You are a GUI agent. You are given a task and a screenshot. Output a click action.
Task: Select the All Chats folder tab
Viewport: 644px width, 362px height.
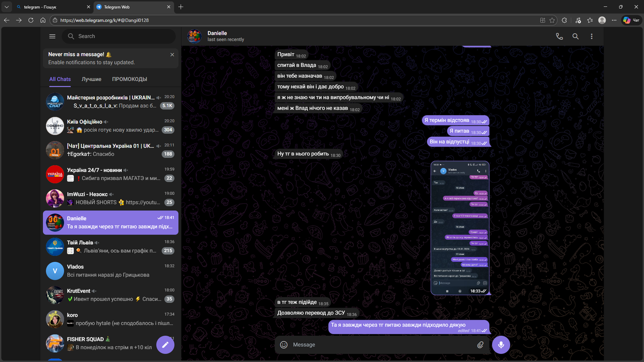pos(60,79)
